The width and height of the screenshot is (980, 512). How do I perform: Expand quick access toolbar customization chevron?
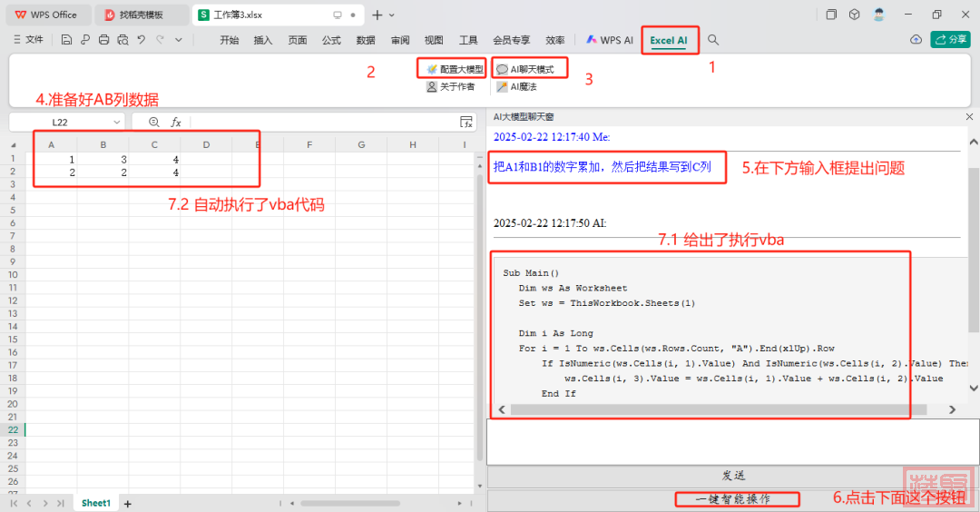[x=179, y=40]
